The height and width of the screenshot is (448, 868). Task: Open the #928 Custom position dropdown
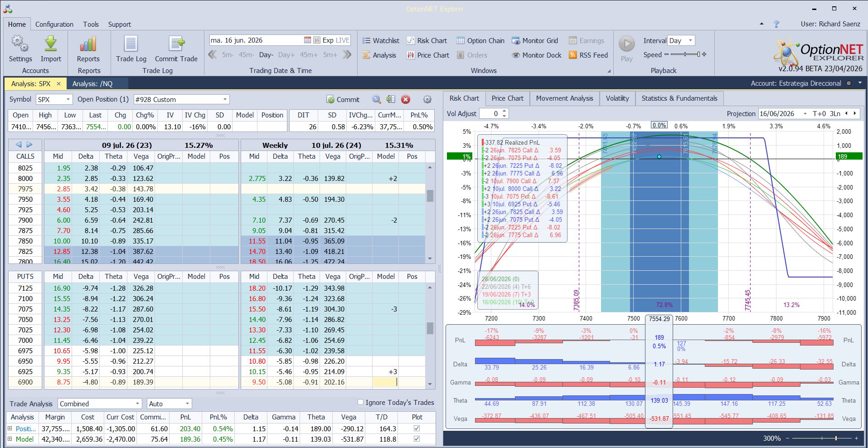coord(225,99)
